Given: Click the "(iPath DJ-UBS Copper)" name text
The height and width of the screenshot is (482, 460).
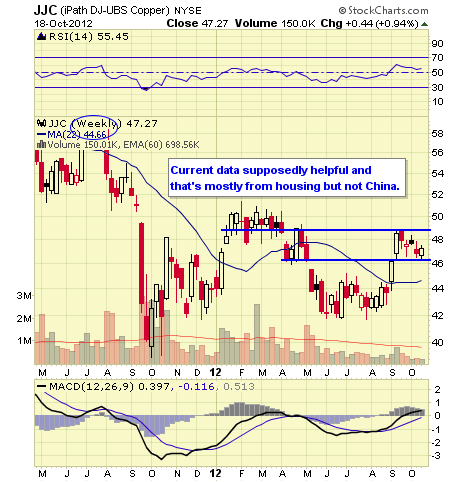Looking at the screenshot, I should [x=115, y=11].
